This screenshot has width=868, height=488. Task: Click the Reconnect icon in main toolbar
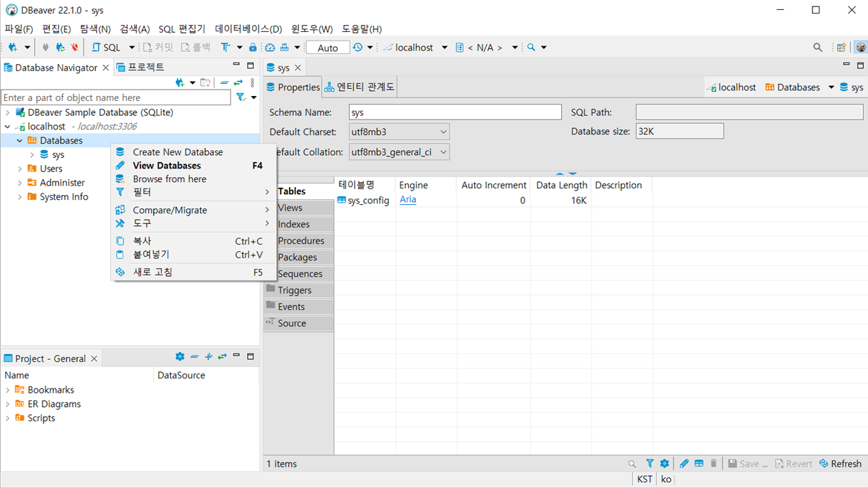(60, 48)
